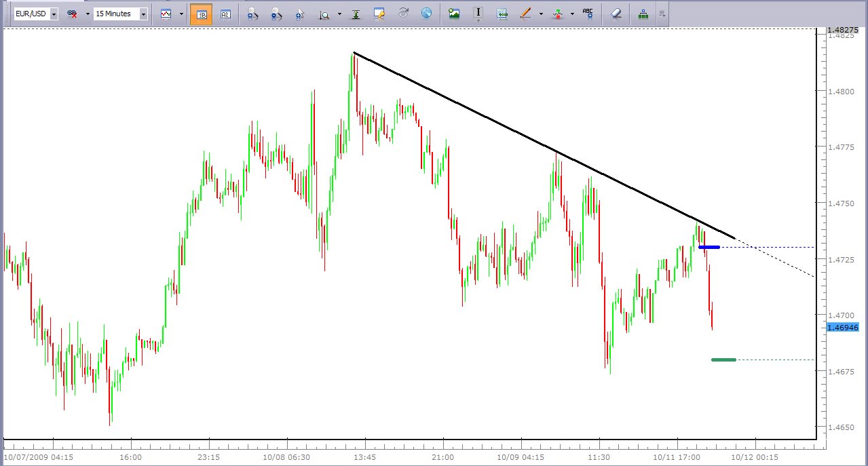
Task: Toggle the highlighted orange data box button
Action: [201, 14]
